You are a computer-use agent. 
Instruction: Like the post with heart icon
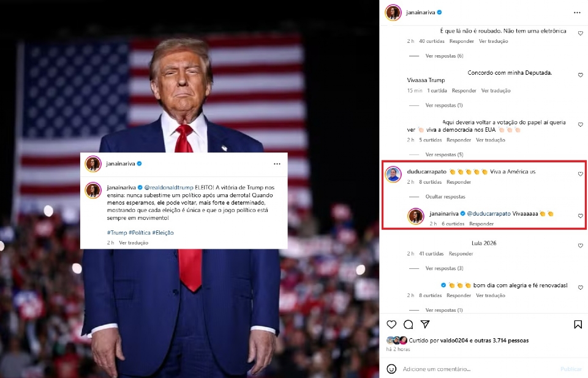point(391,324)
